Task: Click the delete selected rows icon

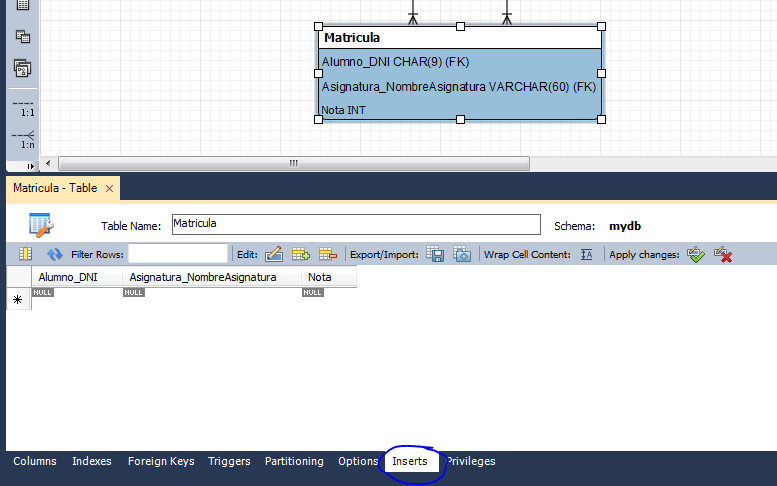Action: [327, 255]
